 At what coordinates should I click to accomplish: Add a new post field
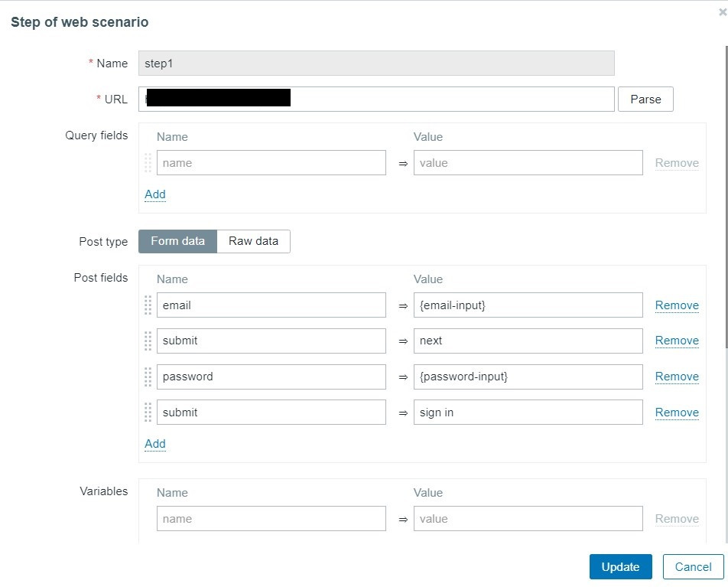click(x=155, y=444)
